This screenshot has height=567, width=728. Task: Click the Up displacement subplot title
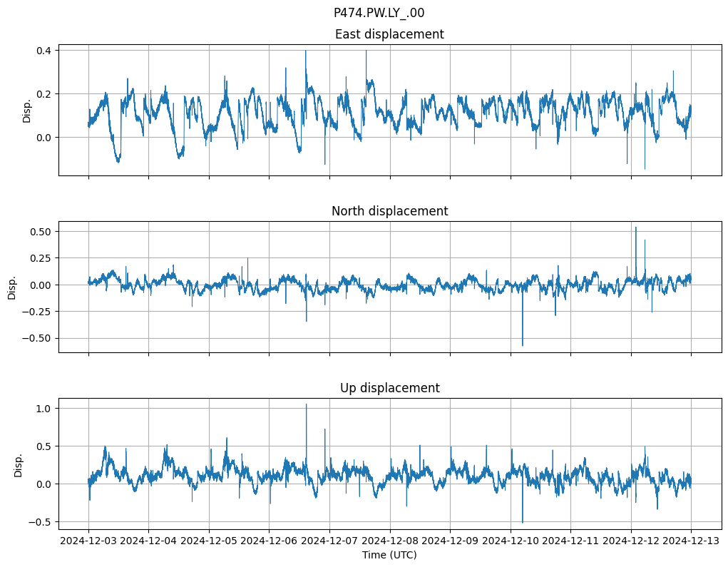389,388
